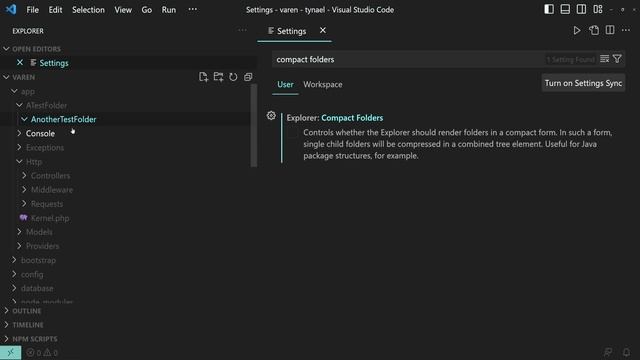
Task: Toggle the Compact Folders checkbox
Action: click(x=293, y=134)
